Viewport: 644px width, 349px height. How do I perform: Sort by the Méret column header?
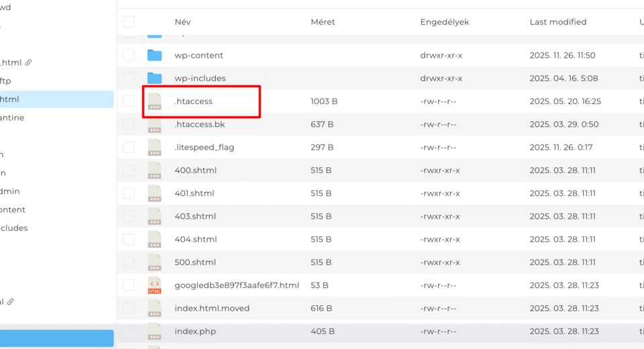323,22
